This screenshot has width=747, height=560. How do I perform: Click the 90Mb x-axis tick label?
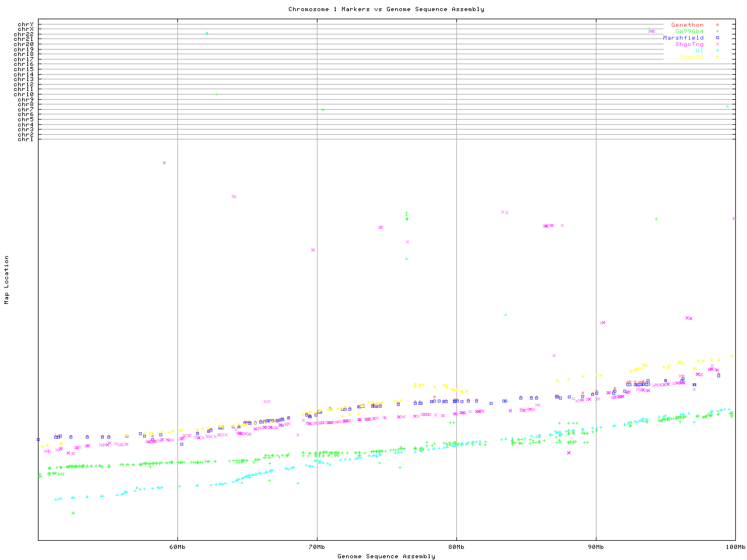point(596,547)
